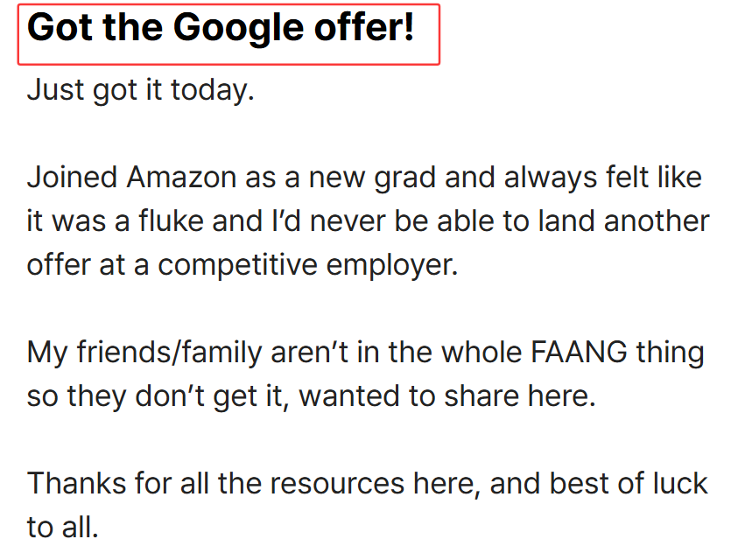The height and width of the screenshot is (560, 731).
Task: Click the word 'offer!' in the title
Action: tap(364, 28)
